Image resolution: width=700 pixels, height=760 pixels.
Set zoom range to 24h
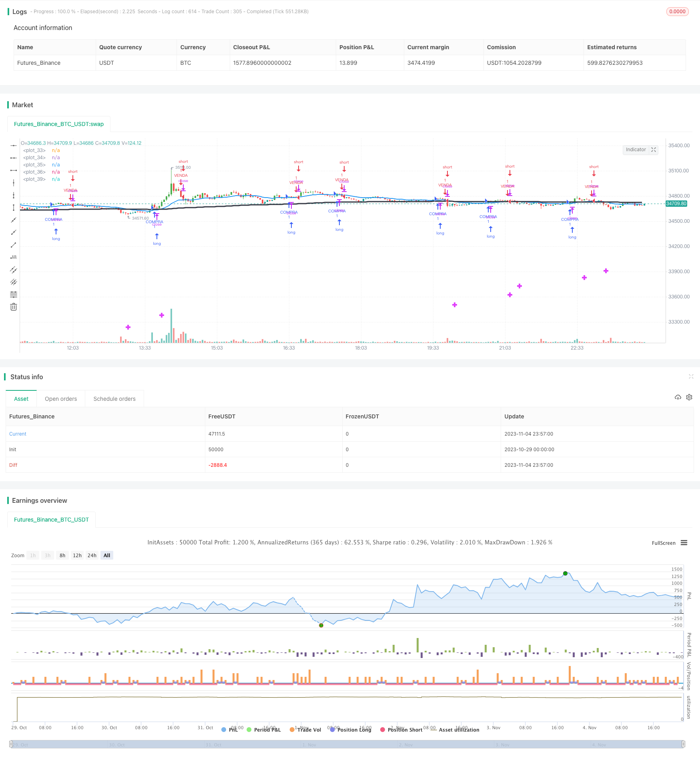92,555
